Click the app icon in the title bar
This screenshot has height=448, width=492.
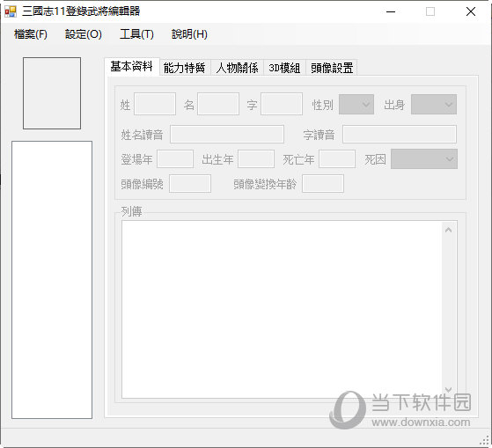(x=10, y=11)
